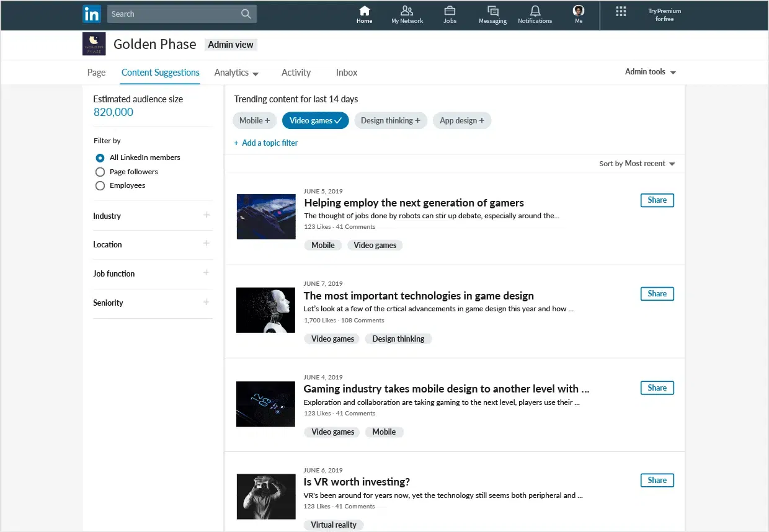Open the Sort by Most recent dropdown
The width and height of the screenshot is (769, 532).
tap(637, 164)
